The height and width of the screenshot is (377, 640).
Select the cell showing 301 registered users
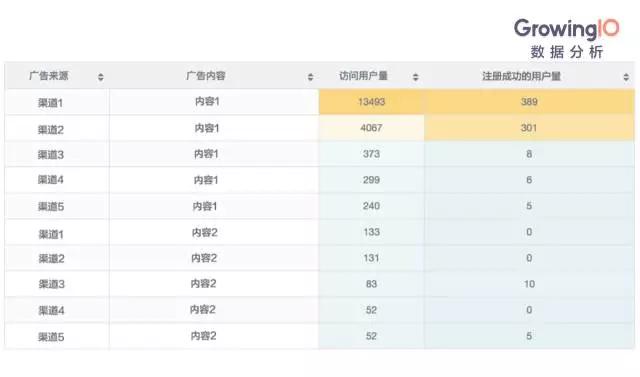pos(529,128)
